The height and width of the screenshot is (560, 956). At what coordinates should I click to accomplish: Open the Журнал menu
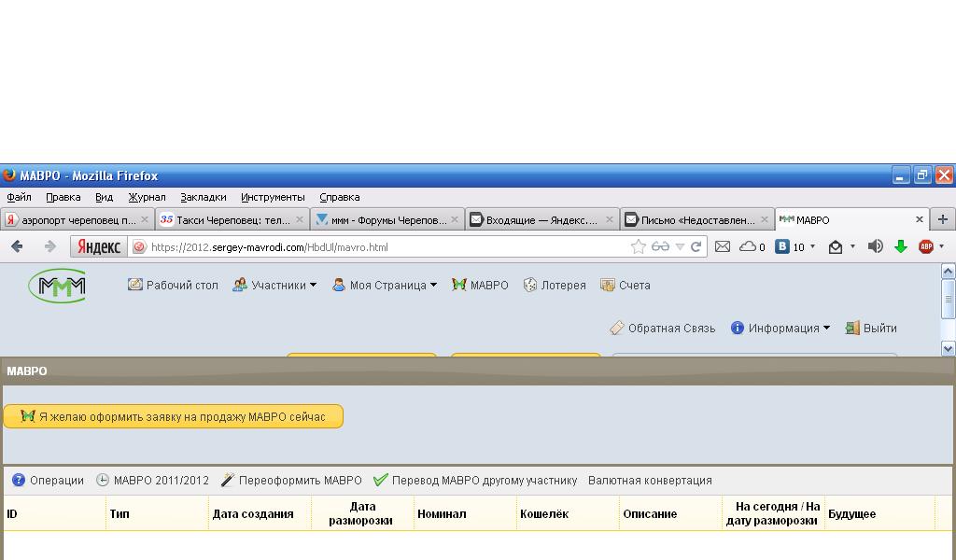(147, 197)
